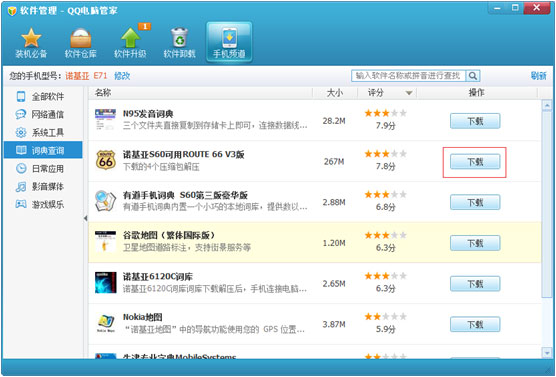Open the 软件升级 green arrow tab
Viewport: 556px width, 377px height.
(x=130, y=43)
